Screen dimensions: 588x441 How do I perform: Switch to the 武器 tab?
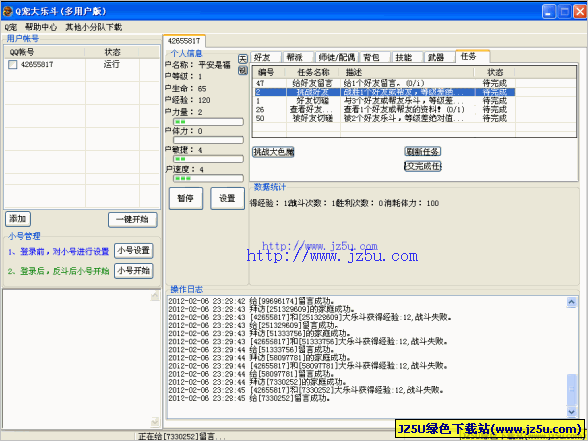click(440, 57)
